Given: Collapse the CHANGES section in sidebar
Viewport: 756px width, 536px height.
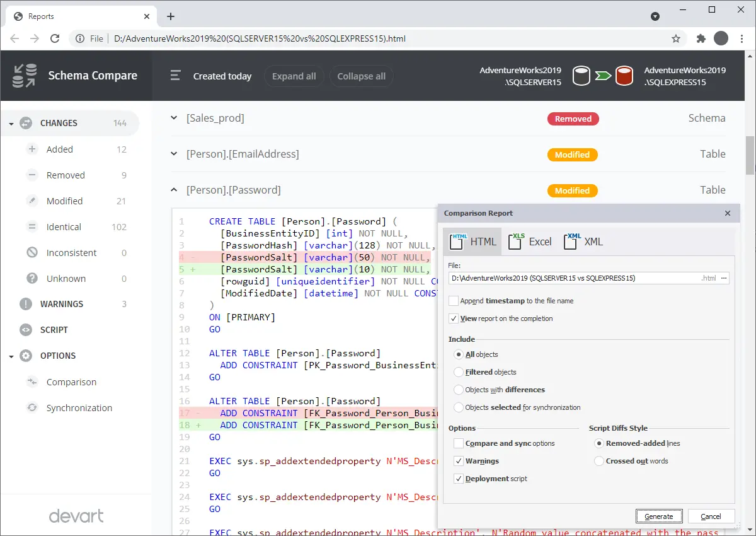Looking at the screenshot, I should pyautogui.click(x=11, y=124).
